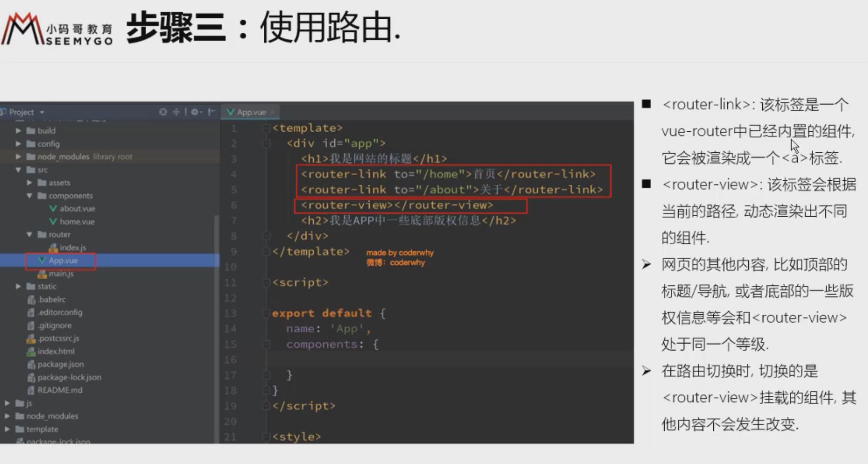
Task: Expand the build folder
Action: 18,130
